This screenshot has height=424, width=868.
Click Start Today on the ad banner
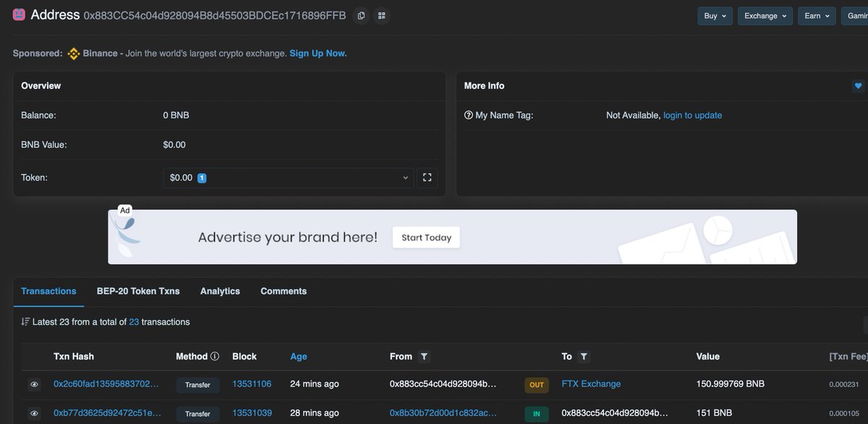[426, 237]
